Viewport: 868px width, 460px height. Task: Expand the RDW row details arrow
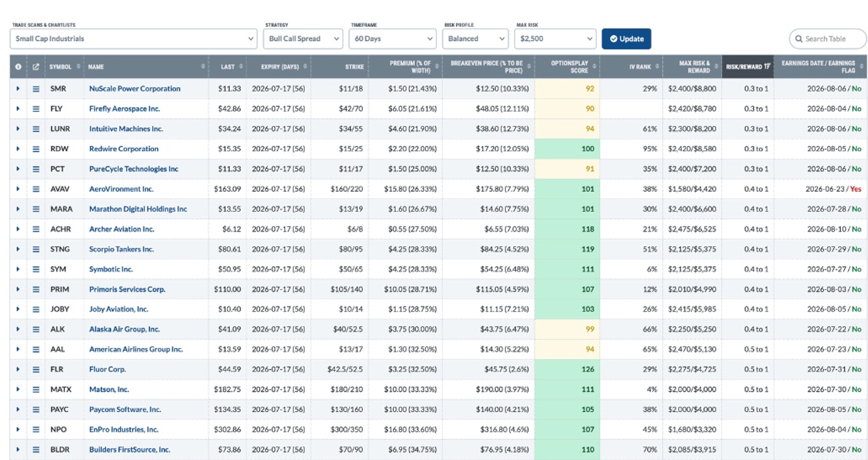click(18, 149)
